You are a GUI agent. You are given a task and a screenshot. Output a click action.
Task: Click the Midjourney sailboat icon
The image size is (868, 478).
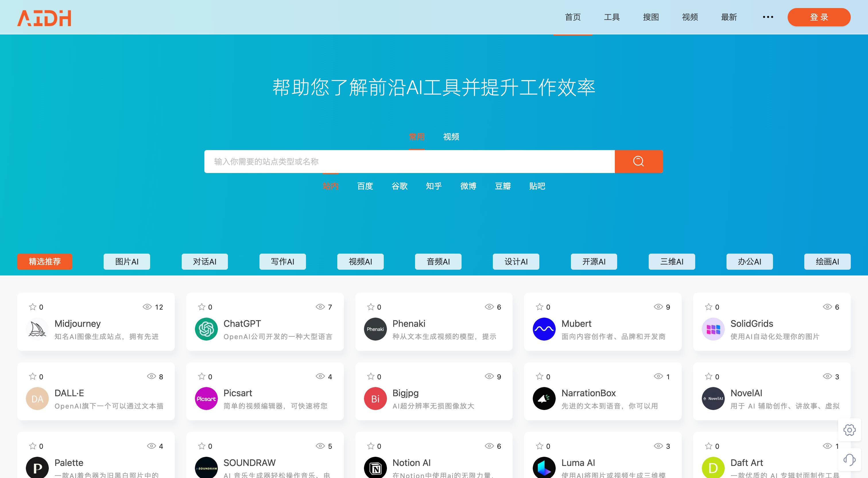point(37,329)
